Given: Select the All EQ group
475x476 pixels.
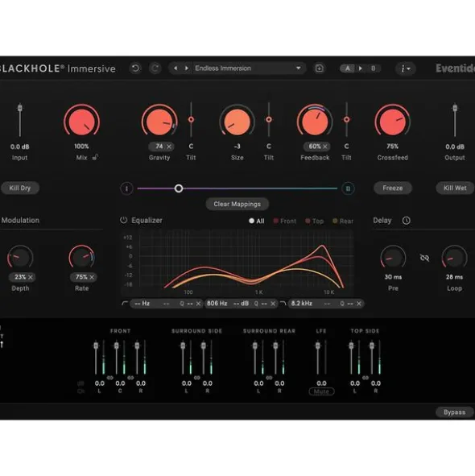Looking at the screenshot, I should (257, 221).
